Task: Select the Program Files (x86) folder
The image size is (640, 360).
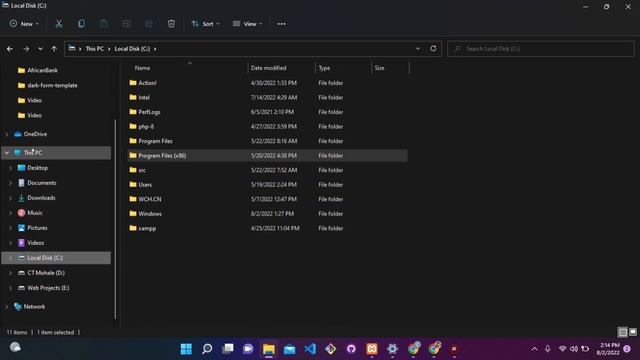Action: point(267,156)
